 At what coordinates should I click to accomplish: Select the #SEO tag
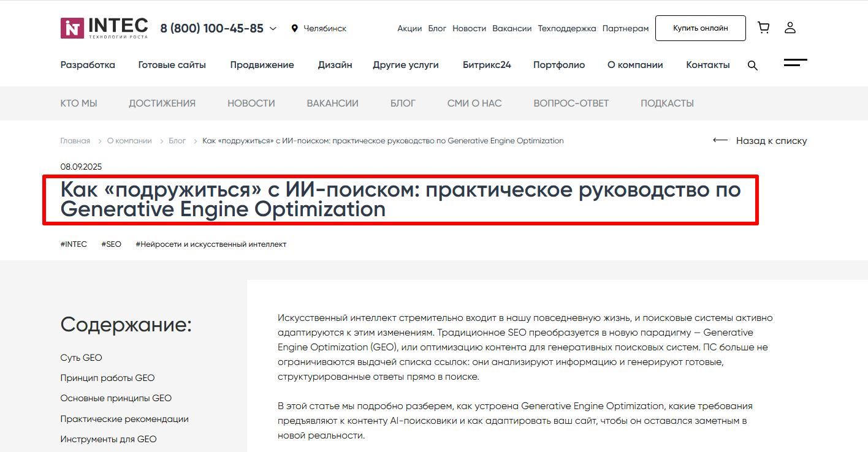pyautogui.click(x=111, y=244)
